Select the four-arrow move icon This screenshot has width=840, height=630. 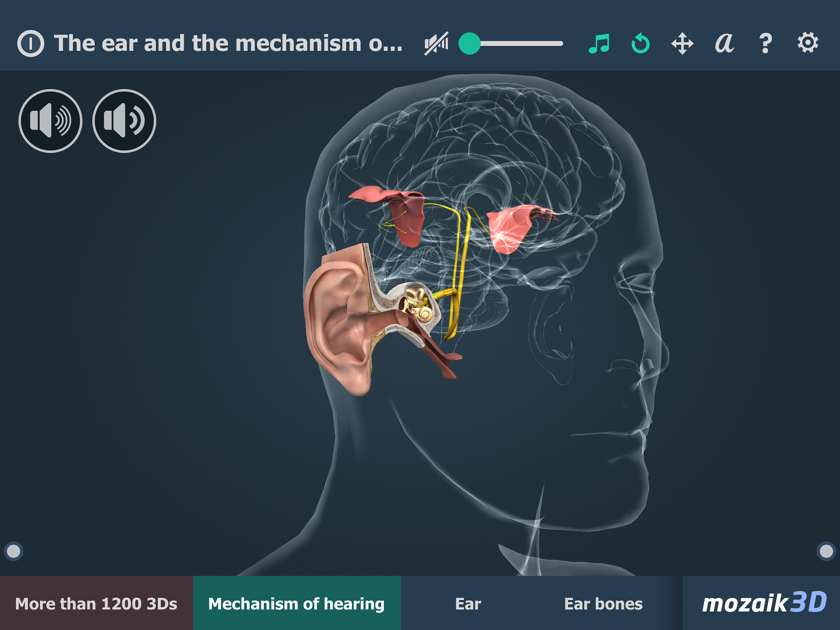click(682, 43)
